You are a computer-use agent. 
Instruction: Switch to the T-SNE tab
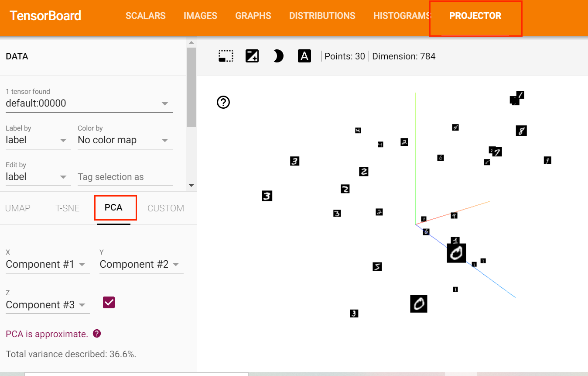68,208
